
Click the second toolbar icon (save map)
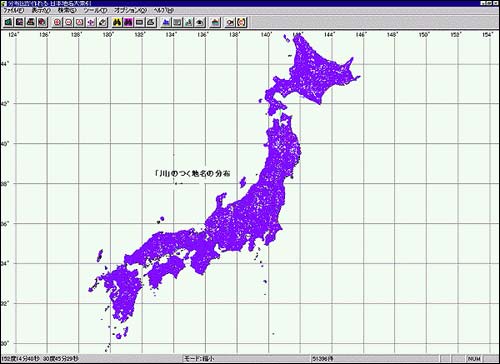(x=20, y=22)
